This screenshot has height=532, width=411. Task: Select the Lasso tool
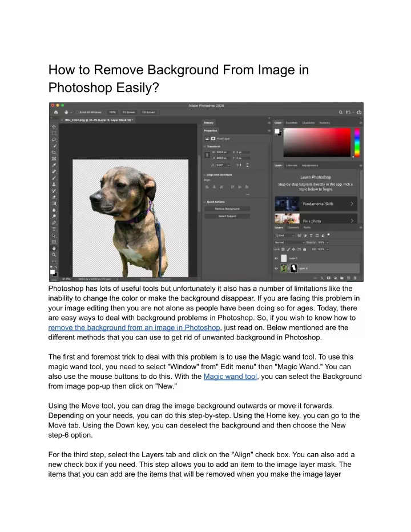(54, 139)
